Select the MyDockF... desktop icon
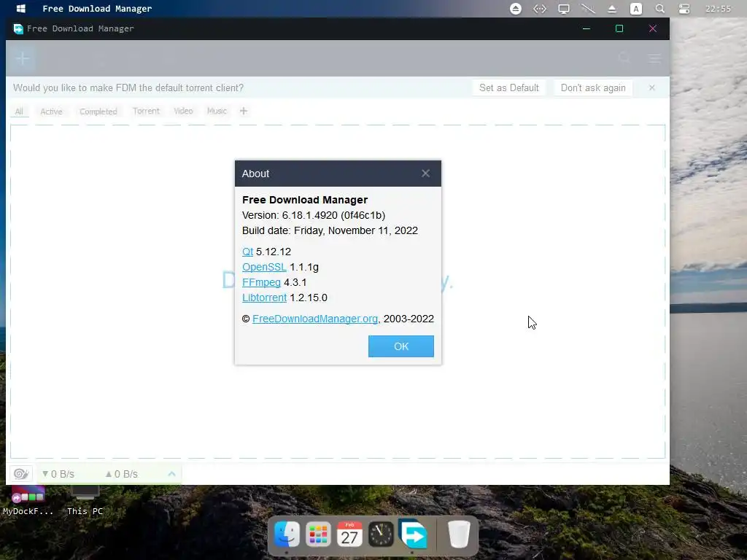 (x=28, y=500)
